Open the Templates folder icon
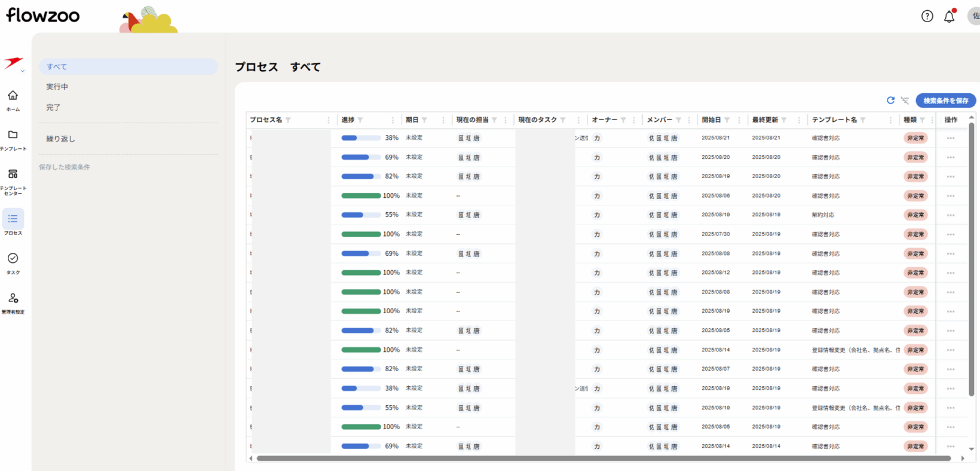Viewport: 980px width, 471px height. click(x=13, y=139)
